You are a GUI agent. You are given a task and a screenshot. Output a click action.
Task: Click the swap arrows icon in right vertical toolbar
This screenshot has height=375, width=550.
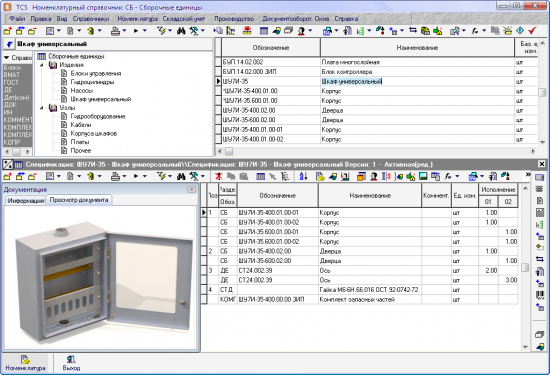[540, 259]
